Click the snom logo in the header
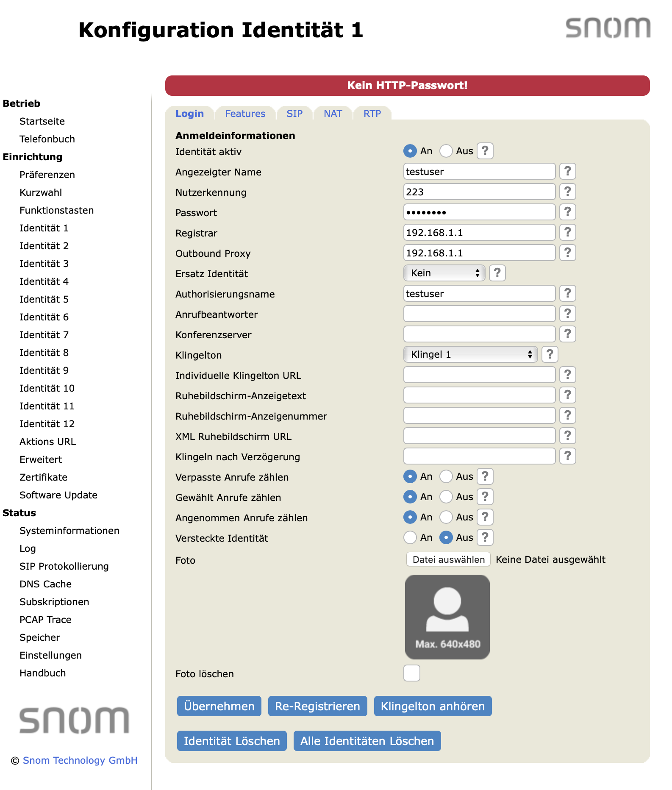 tap(608, 28)
